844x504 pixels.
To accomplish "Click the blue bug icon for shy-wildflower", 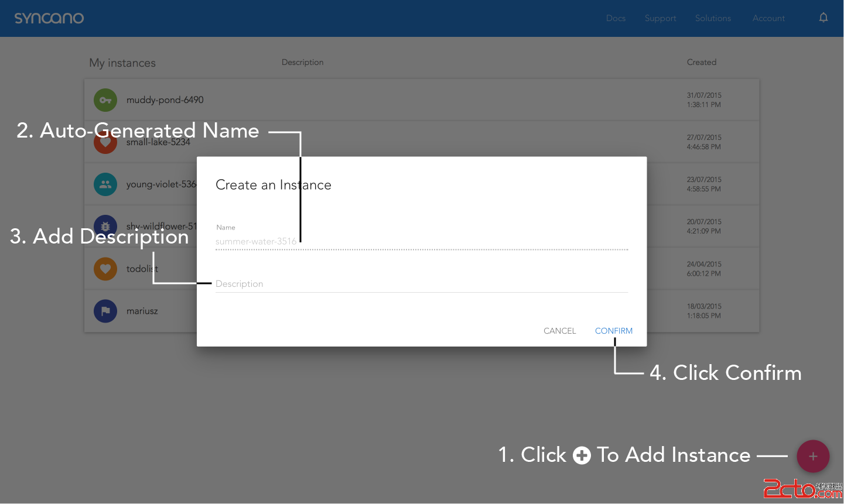I will click(105, 227).
